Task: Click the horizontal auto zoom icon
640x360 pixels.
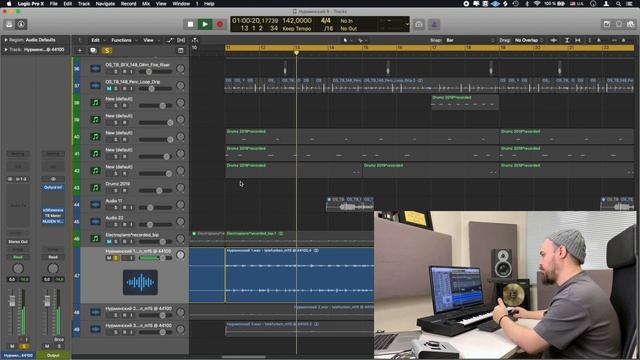Action: click(578, 40)
